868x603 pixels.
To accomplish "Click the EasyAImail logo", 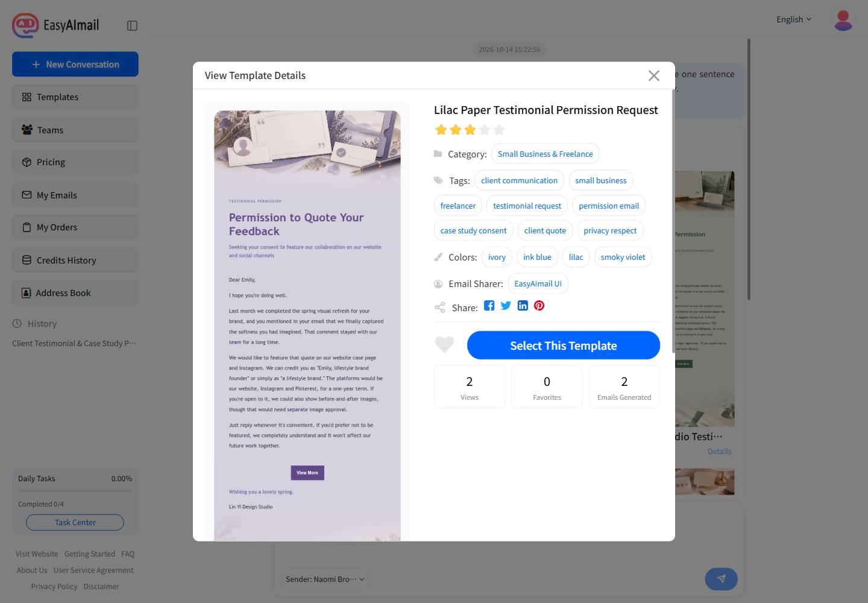I will pyautogui.click(x=55, y=25).
